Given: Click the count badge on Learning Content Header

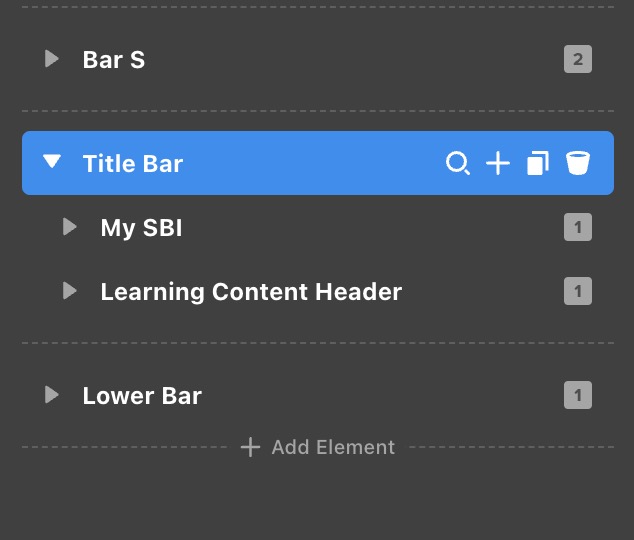Looking at the screenshot, I should pyautogui.click(x=577, y=292).
